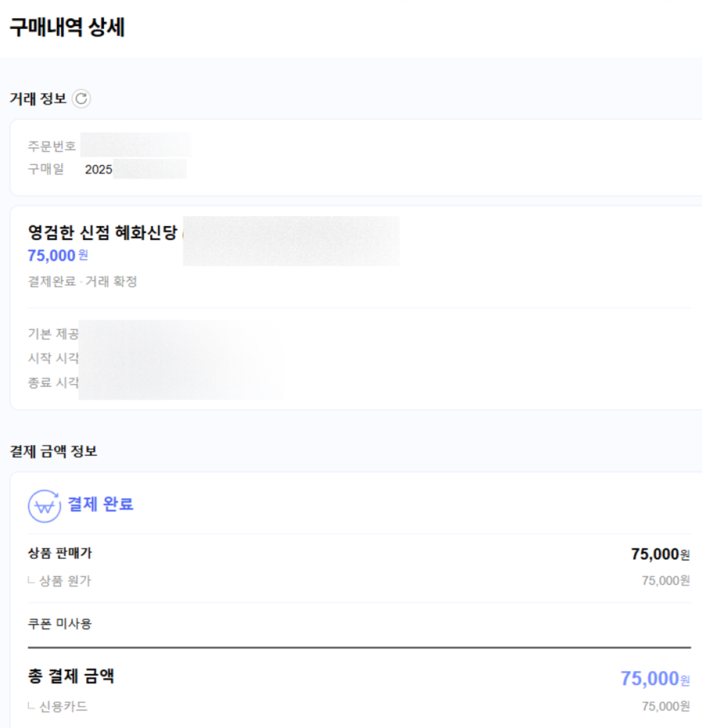Click the 결제 금액 정보 section heading
Image resolution: width=702 pixels, height=728 pixels.
point(53,451)
